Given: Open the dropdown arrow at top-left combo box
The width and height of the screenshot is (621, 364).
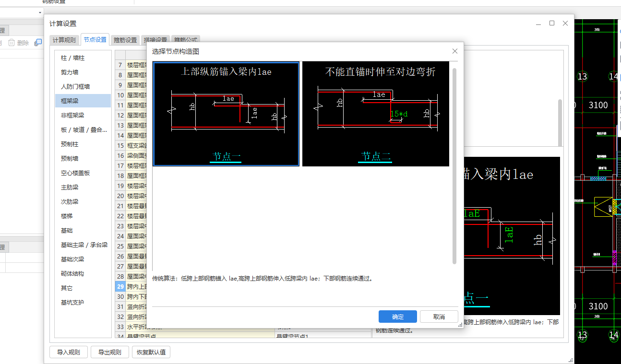Looking at the screenshot, I should coord(39,12).
